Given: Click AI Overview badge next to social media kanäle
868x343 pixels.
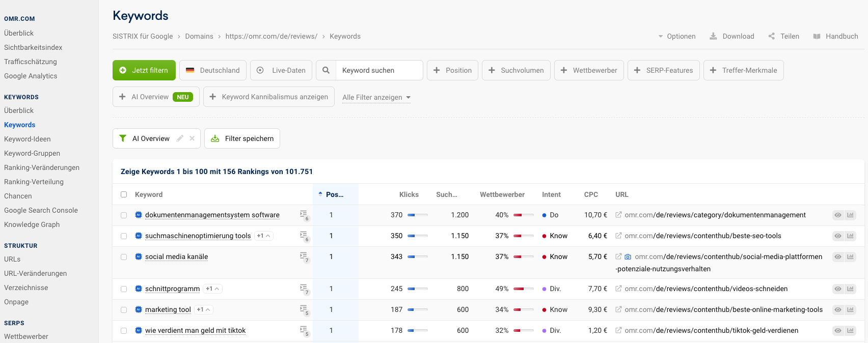Looking at the screenshot, I should 139,256.
